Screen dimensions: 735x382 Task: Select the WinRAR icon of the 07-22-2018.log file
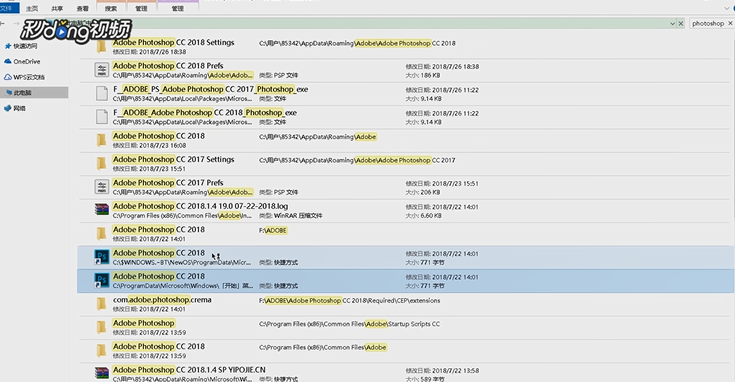click(x=102, y=210)
